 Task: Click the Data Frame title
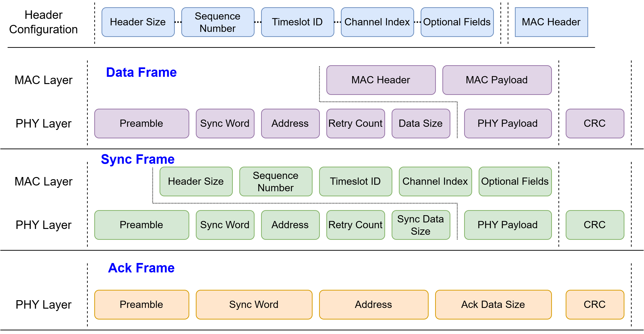[x=141, y=72]
